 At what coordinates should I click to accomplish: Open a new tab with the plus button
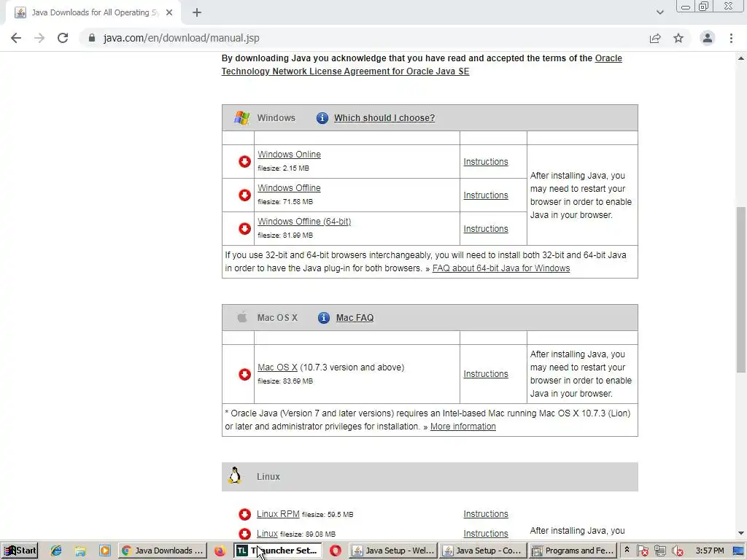coord(197,12)
